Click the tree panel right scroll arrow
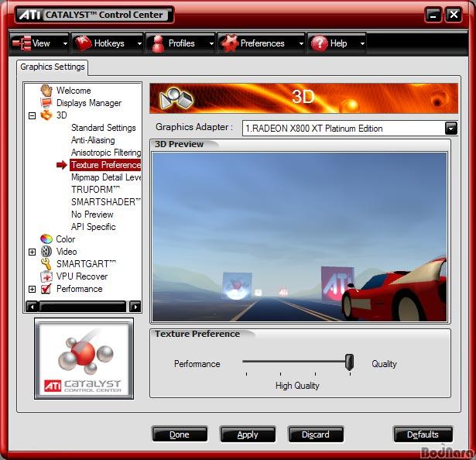This screenshot has height=460, width=476. (x=135, y=307)
